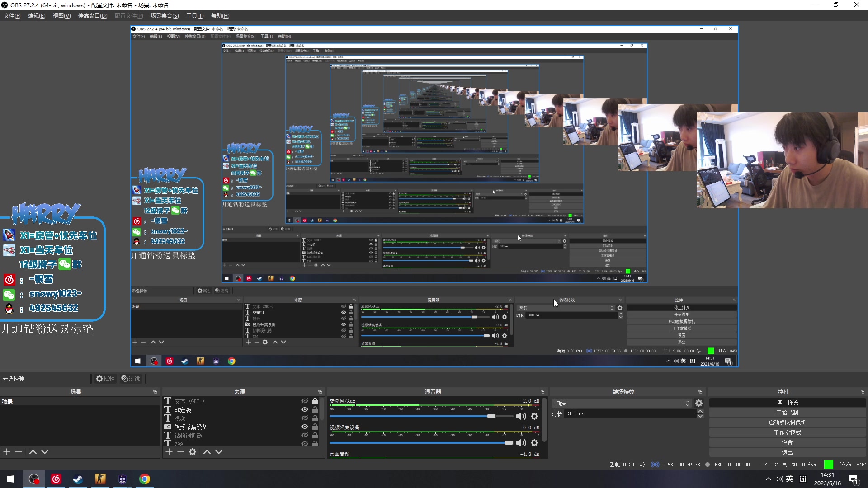
Task: Move the selected source up
Action: point(207,452)
